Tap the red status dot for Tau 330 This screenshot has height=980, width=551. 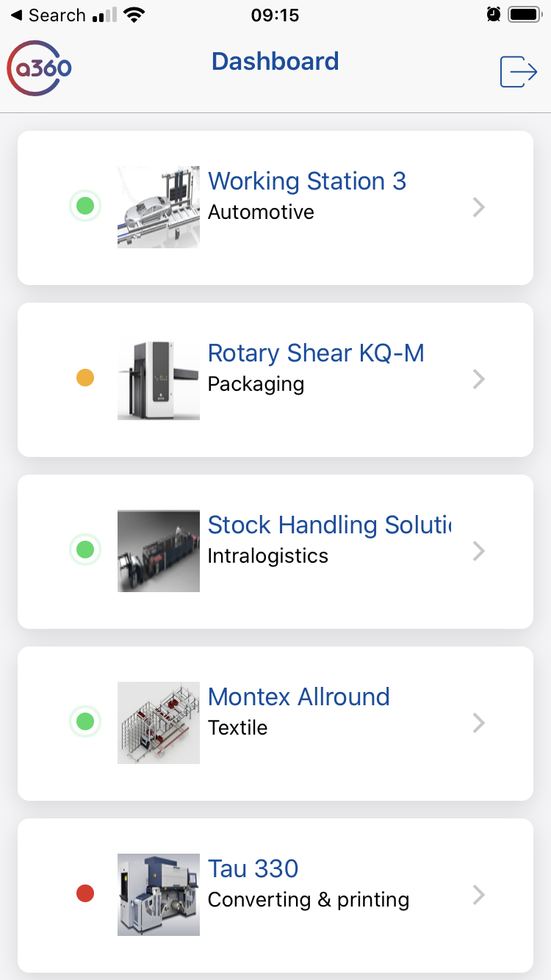point(85,893)
